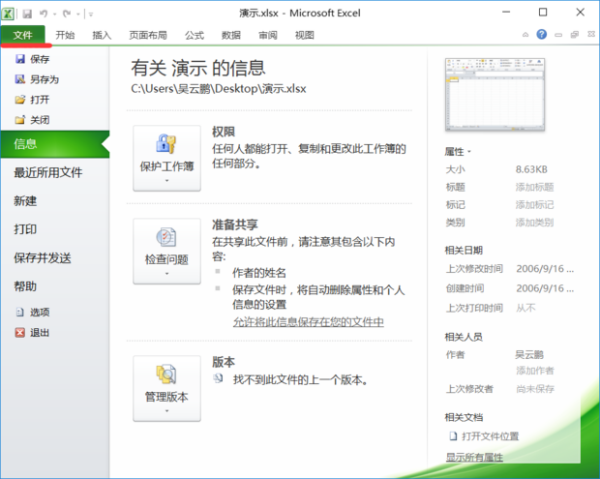600x479 pixels.
Task: Click the 保护工作簿 (Protect Workbook) button
Action: tap(167, 158)
